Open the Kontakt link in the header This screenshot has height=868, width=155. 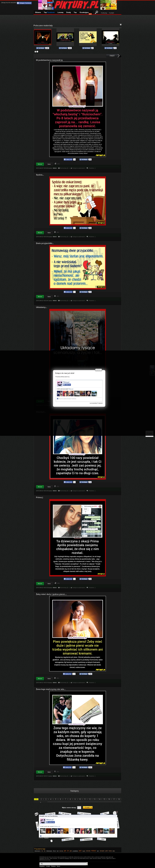[112, 13]
